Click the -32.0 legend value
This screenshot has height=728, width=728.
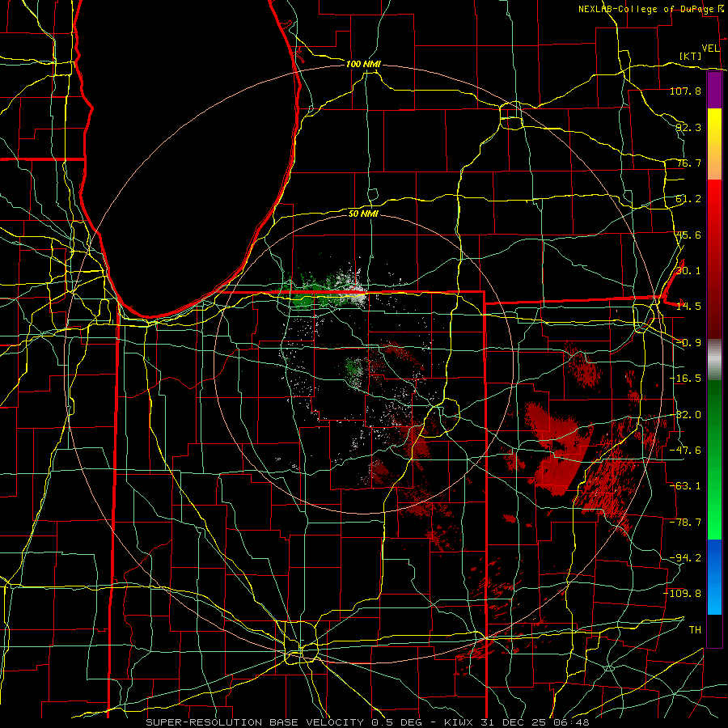click(685, 415)
